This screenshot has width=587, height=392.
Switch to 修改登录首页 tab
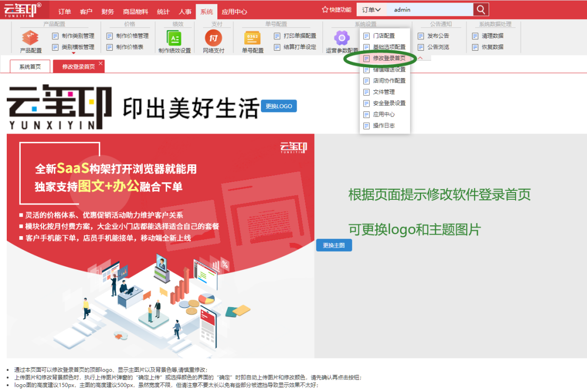78,67
